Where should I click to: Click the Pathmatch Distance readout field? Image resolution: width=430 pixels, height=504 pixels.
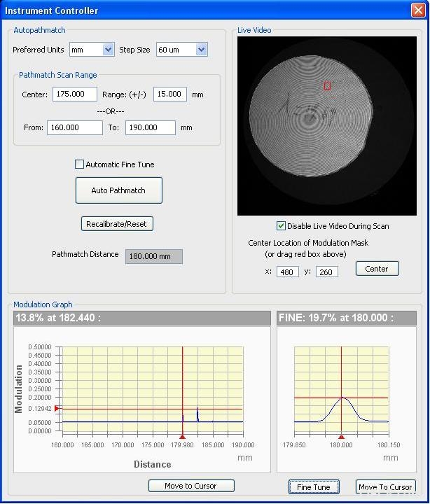(x=154, y=256)
